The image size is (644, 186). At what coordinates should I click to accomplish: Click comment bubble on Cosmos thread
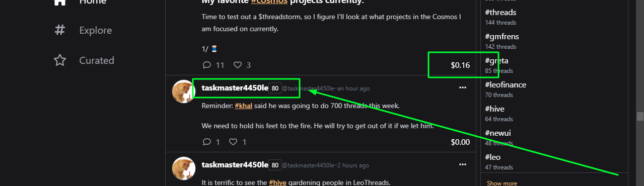(x=206, y=65)
